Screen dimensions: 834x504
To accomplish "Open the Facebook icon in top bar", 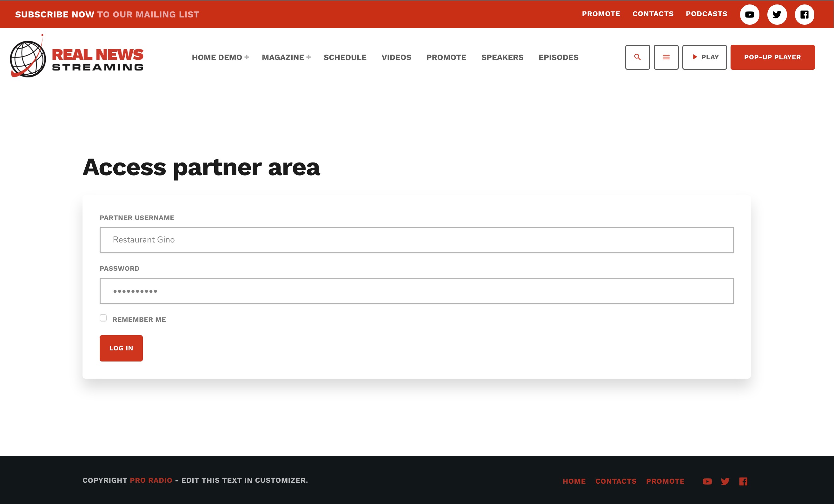I will coord(804,15).
